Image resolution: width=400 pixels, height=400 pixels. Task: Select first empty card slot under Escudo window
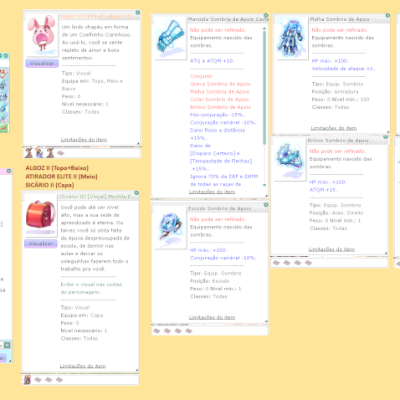click(157, 331)
